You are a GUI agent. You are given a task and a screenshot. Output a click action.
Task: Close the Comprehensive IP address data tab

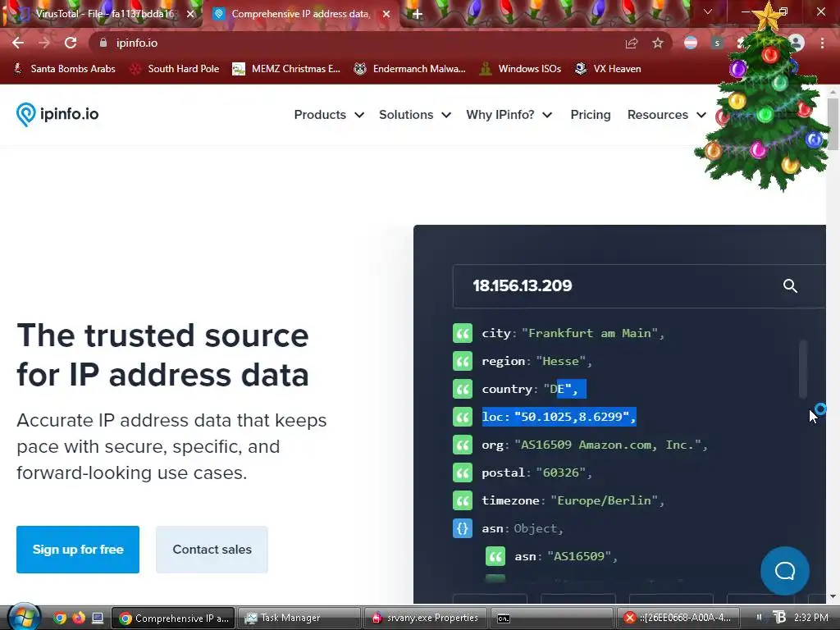point(386,14)
